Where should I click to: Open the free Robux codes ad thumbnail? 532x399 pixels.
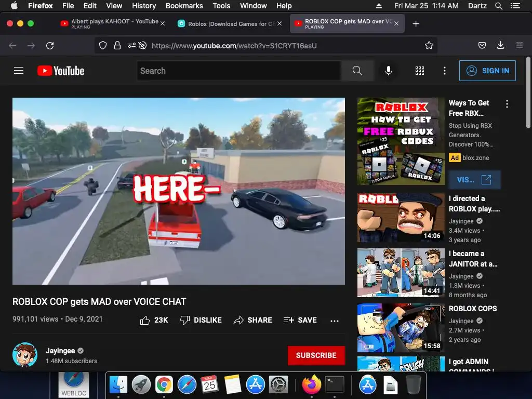401,141
